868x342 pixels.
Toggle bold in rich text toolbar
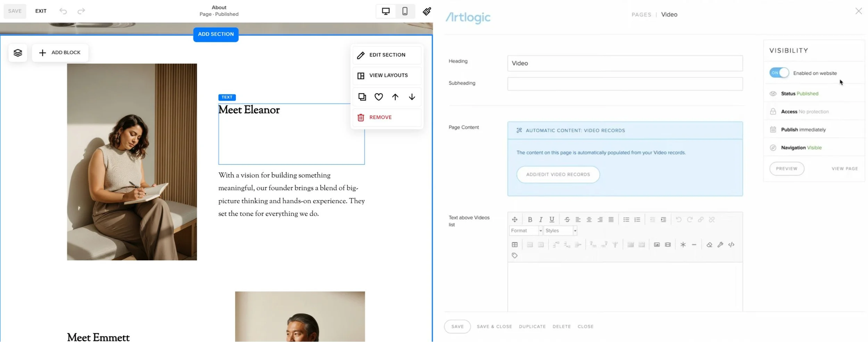tap(530, 219)
